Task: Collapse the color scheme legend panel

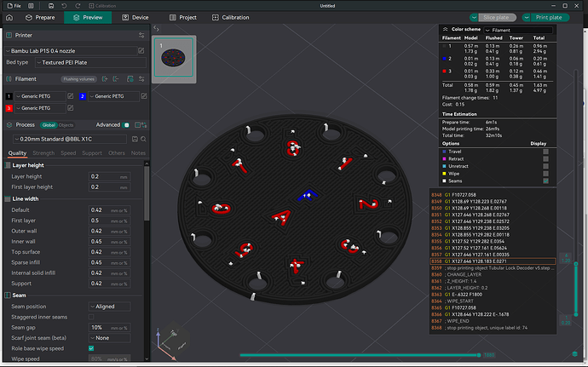Action: click(x=445, y=29)
